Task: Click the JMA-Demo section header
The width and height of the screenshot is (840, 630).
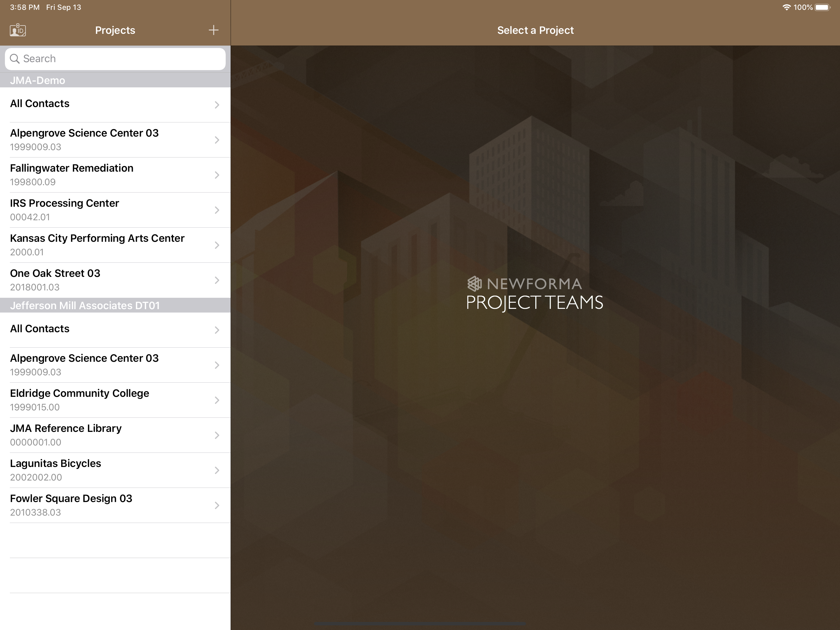Action: (x=115, y=80)
